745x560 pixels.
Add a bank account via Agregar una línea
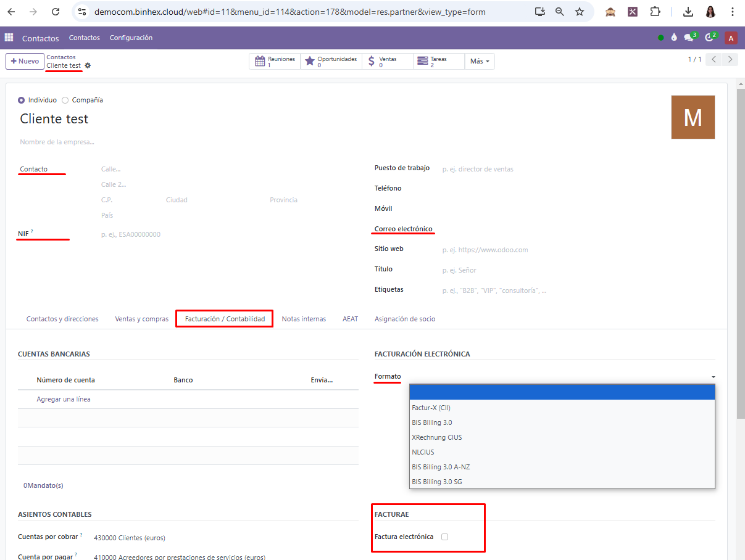(x=64, y=399)
